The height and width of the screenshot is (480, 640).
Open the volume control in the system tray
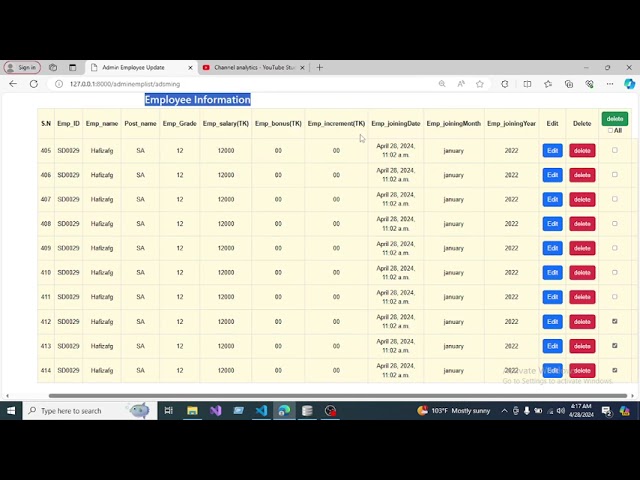[x=561, y=411]
